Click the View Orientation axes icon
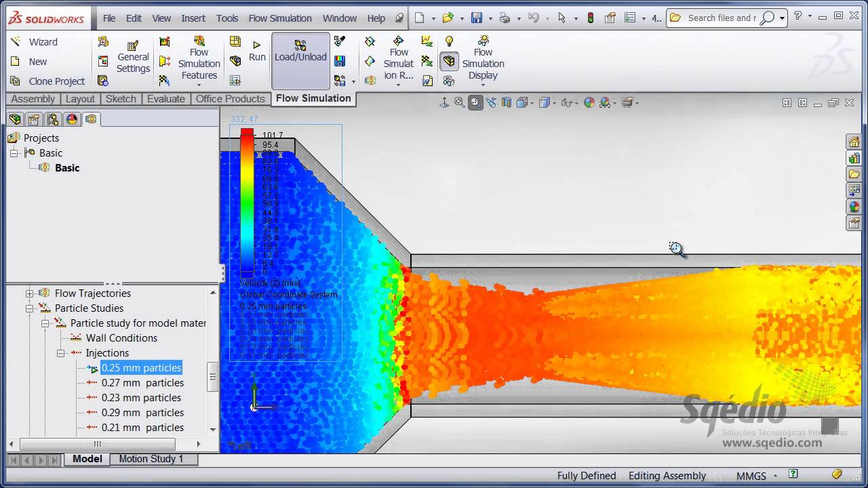Image resolution: width=868 pixels, height=488 pixels. pyautogui.click(x=444, y=102)
